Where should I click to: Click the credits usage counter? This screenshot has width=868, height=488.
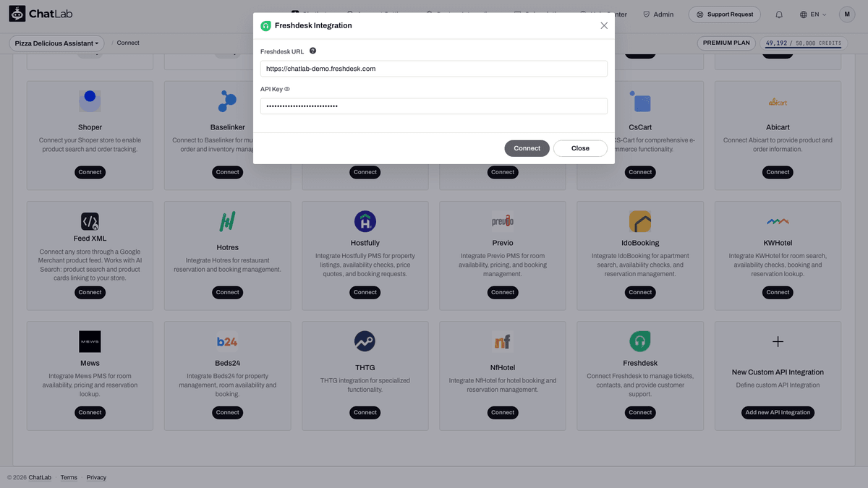coord(803,43)
